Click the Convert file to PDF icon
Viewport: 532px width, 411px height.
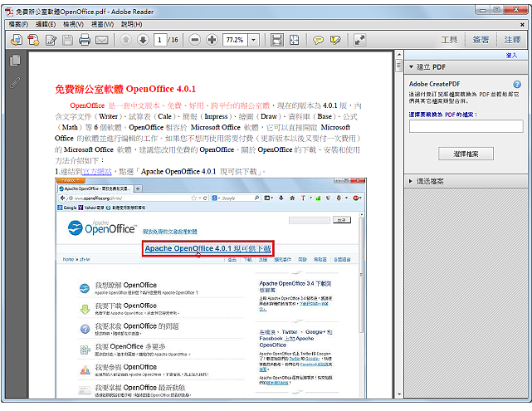tap(33, 40)
